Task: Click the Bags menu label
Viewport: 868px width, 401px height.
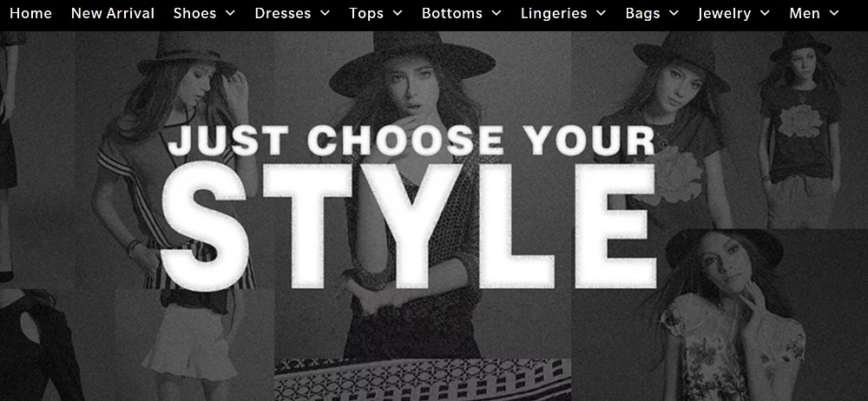Action: click(642, 13)
